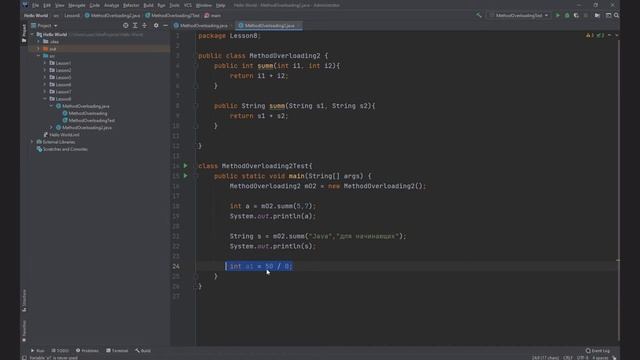The height and width of the screenshot is (360, 640).
Task: Expand the Lesson1 package
Action: click(45, 63)
